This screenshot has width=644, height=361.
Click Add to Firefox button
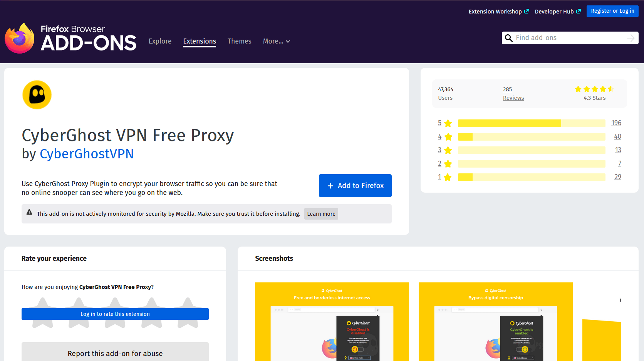(x=355, y=186)
